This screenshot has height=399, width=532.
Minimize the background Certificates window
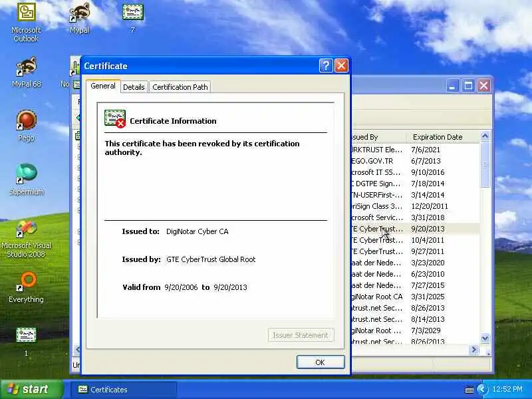pyautogui.click(x=452, y=86)
